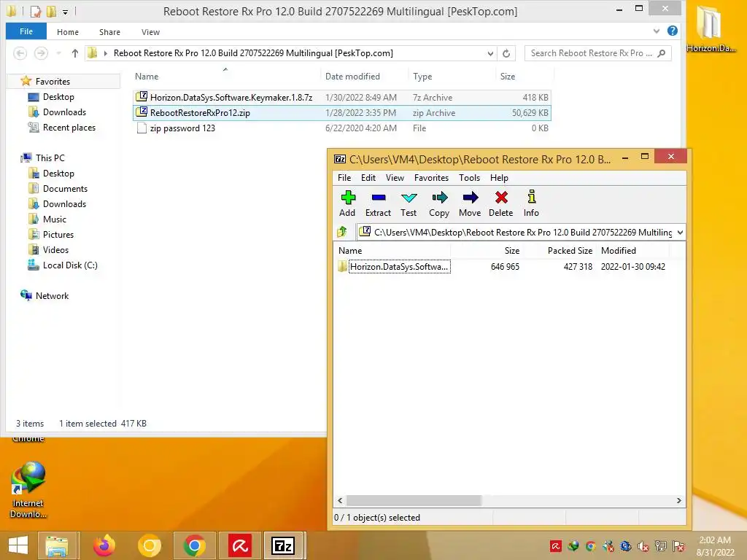Refresh the Explorer folder view

tap(506, 53)
